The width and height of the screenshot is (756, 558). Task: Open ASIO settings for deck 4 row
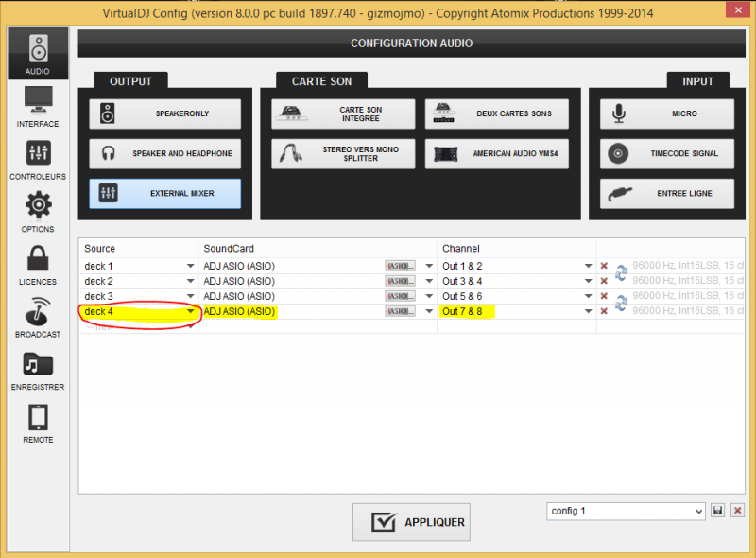400,311
